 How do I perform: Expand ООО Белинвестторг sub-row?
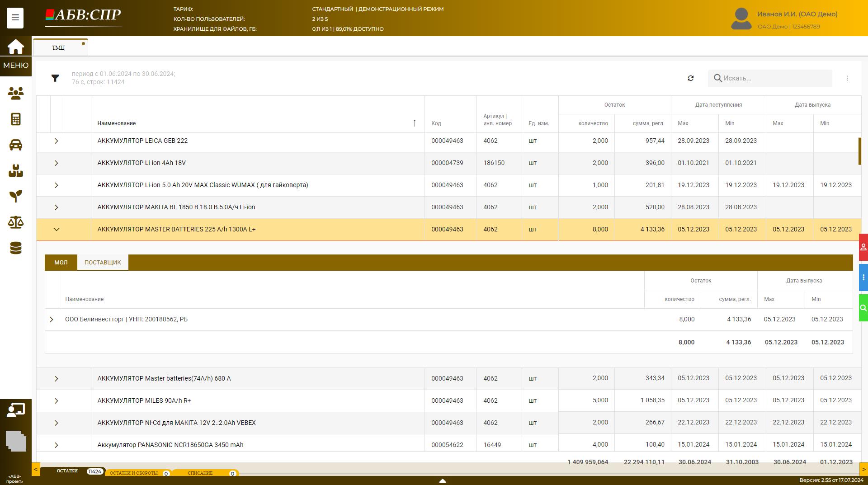[x=52, y=320]
